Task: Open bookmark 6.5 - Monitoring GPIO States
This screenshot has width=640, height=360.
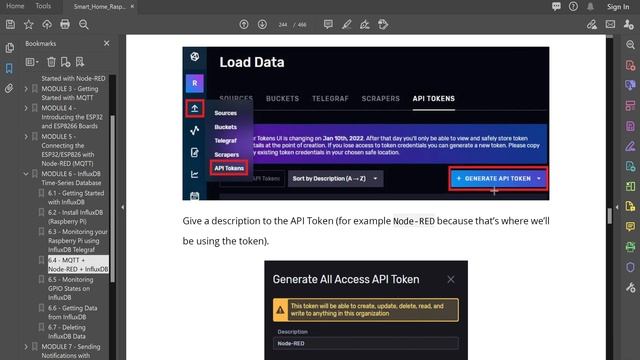Action: (x=71, y=289)
